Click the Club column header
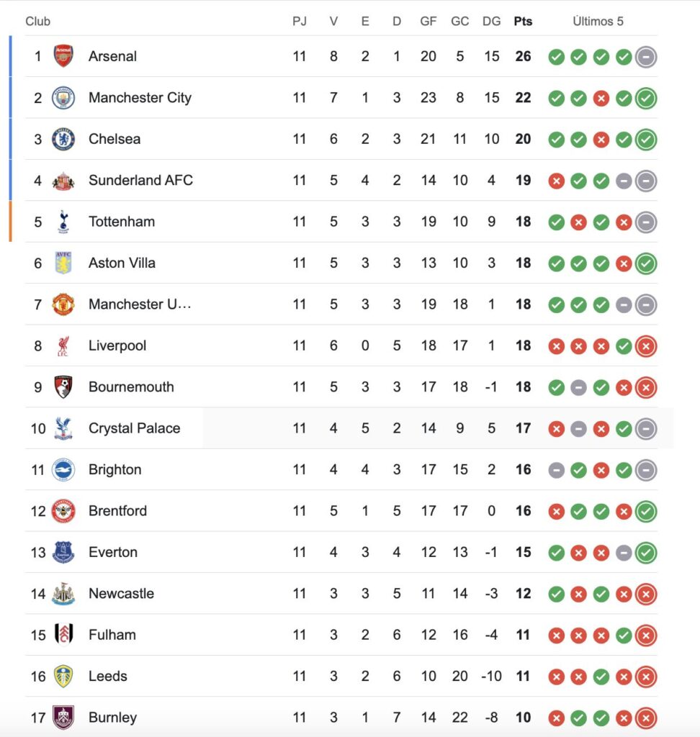700x737 pixels. (38, 22)
